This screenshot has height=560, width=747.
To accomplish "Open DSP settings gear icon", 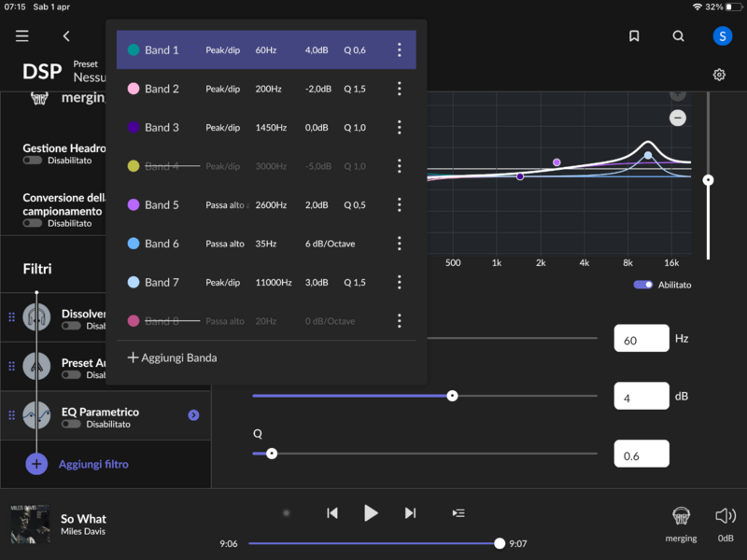I will coord(719,75).
